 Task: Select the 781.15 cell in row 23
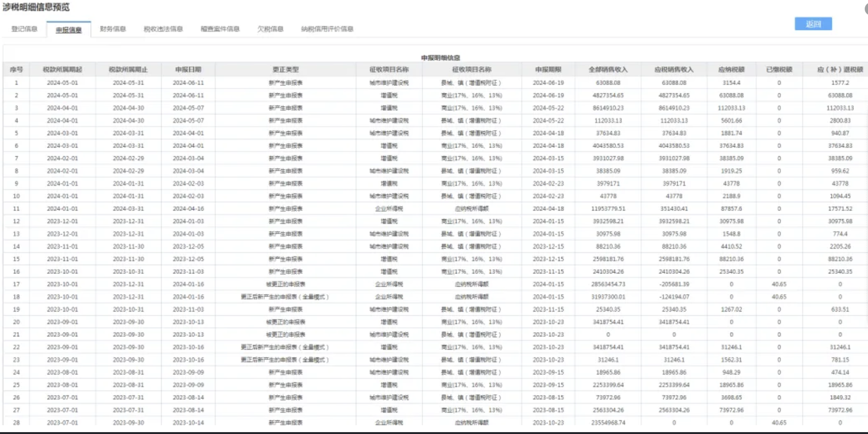(x=840, y=360)
